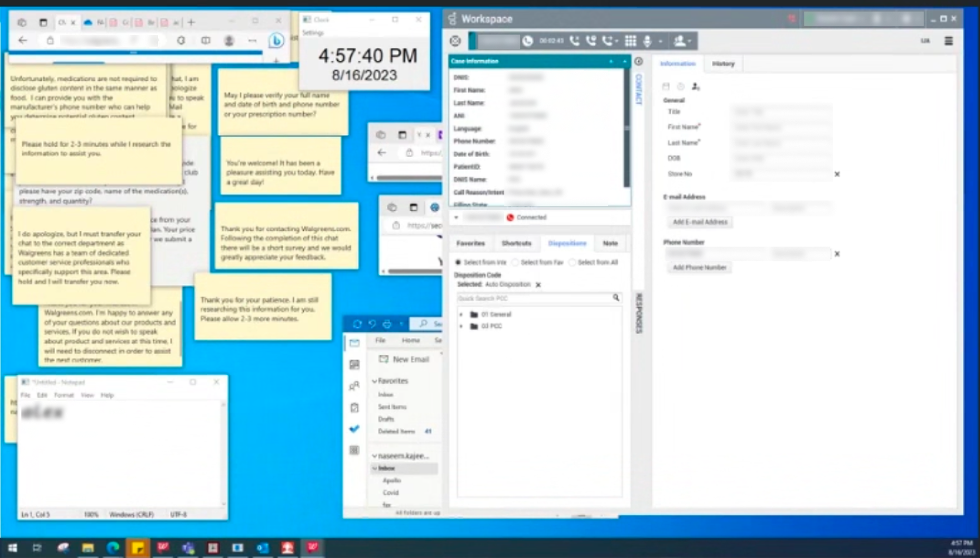
Task: Open the File menu in Outlook
Action: (380, 341)
